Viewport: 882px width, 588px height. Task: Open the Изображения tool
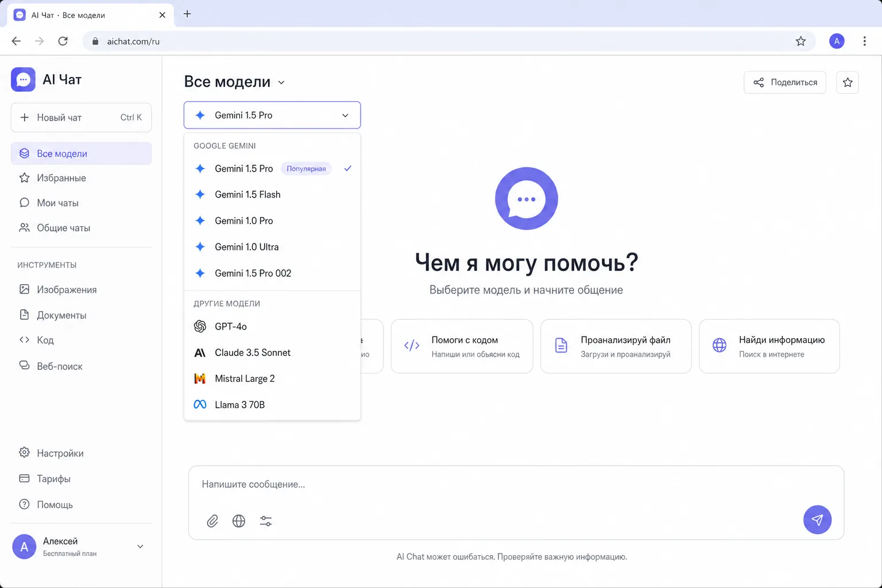coord(81,289)
